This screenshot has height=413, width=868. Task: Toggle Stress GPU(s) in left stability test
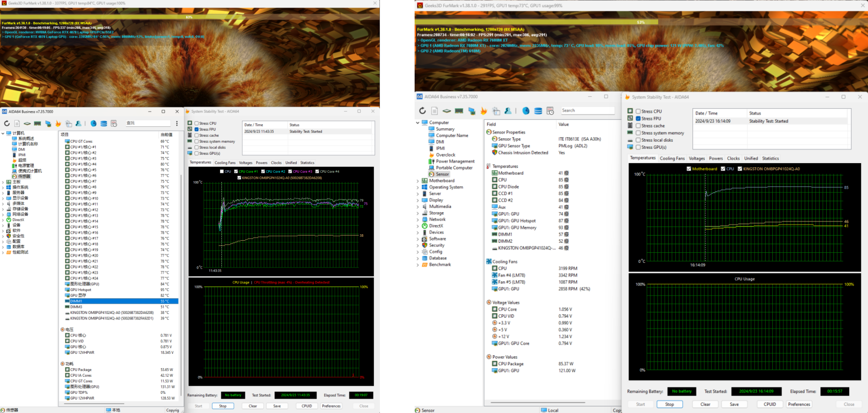(196, 153)
